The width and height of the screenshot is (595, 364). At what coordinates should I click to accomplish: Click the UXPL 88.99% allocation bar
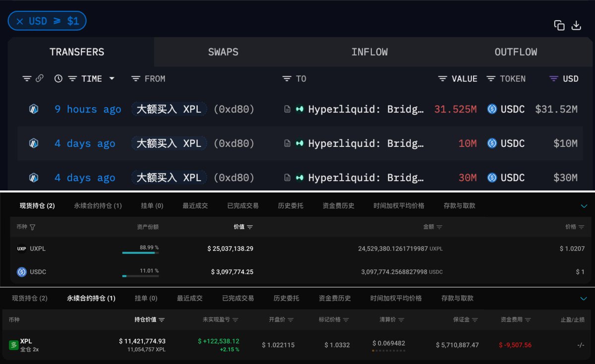point(140,253)
